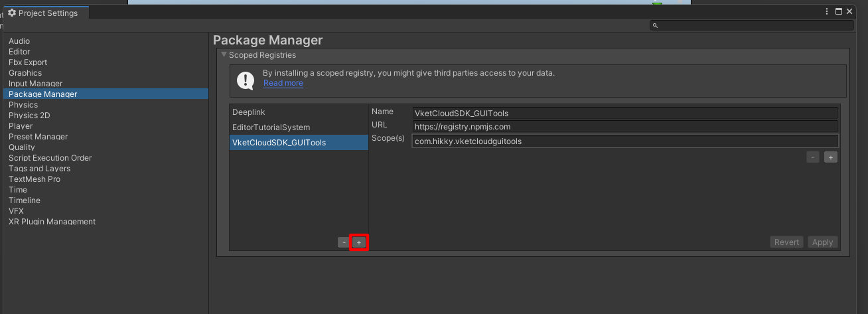
Task: Remove scope using the scope minus button
Action: 813,157
